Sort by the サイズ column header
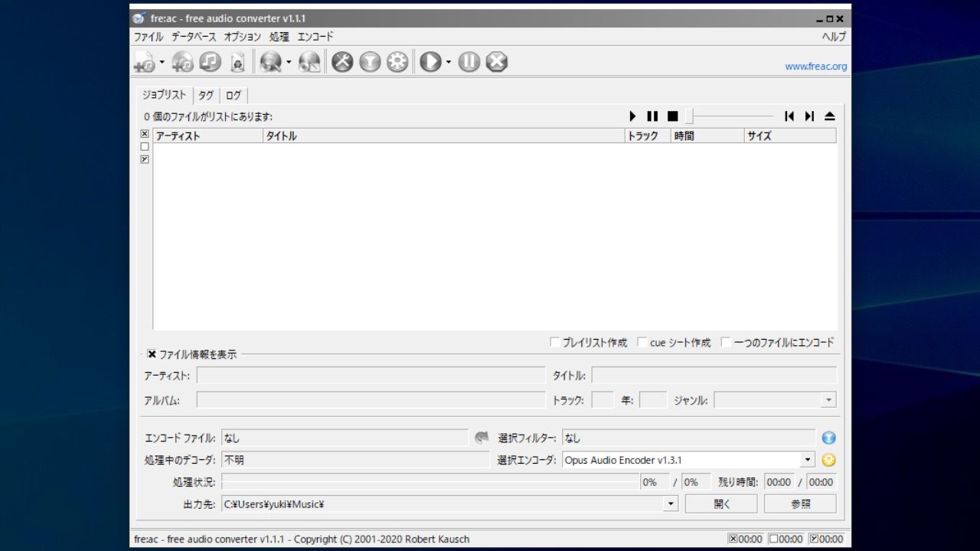980x551 pixels. 790,136
